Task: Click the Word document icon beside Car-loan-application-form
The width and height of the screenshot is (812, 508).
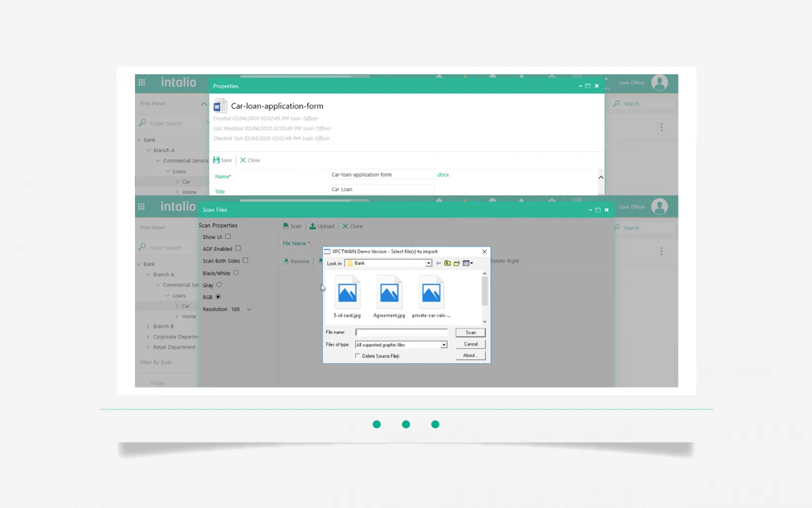Action: 220,106
